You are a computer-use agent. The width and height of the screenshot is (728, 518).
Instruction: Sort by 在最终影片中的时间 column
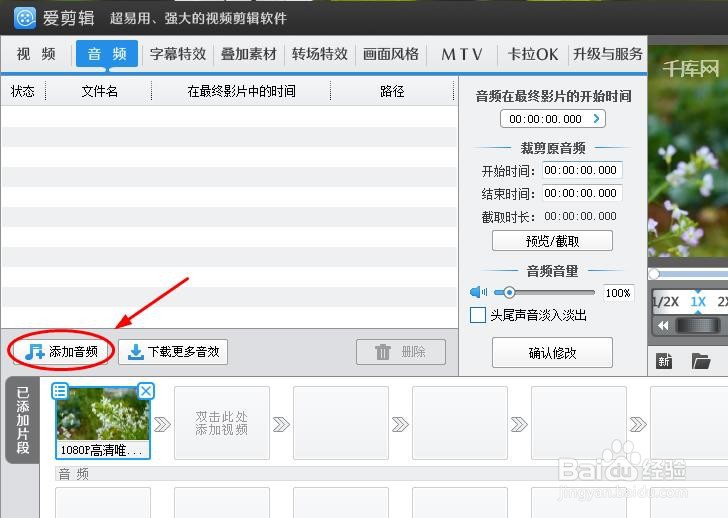(241, 91)
